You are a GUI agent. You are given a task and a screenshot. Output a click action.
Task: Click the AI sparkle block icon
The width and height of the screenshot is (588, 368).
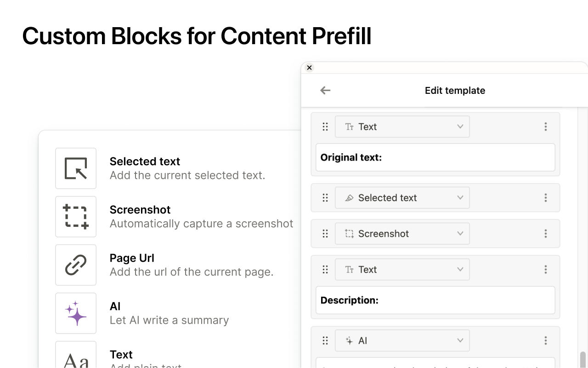click(x=76, y=313)
